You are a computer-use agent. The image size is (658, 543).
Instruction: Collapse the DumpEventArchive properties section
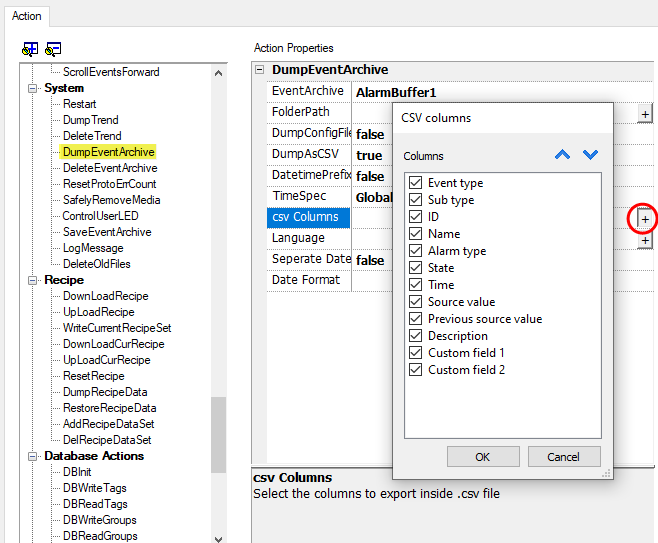261,70
